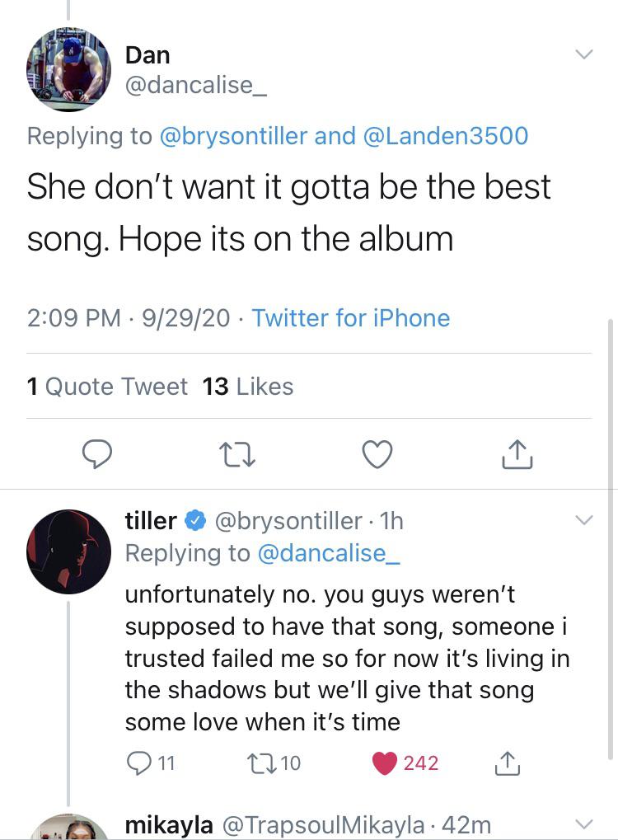Open Dan's profile picture
618x840 pixels.
tap(68, 70)
